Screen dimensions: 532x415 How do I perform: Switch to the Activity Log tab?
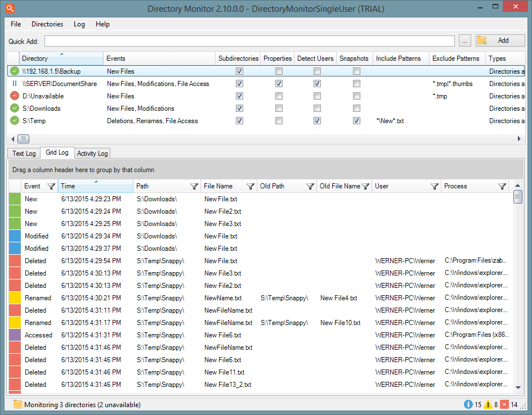[92, 154]
